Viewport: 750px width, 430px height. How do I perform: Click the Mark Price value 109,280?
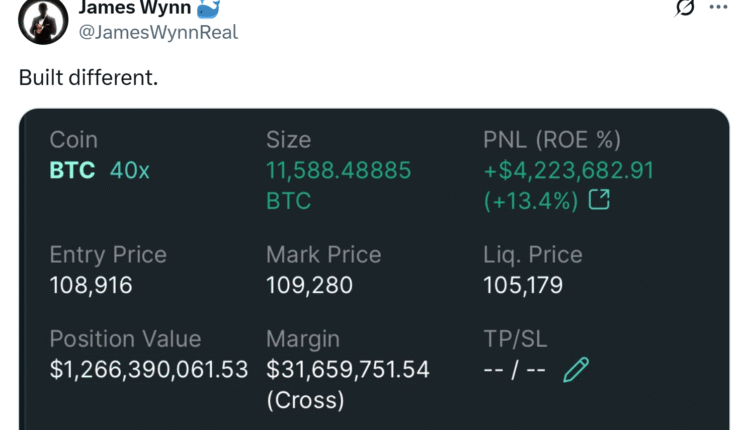tap(309, 285)
